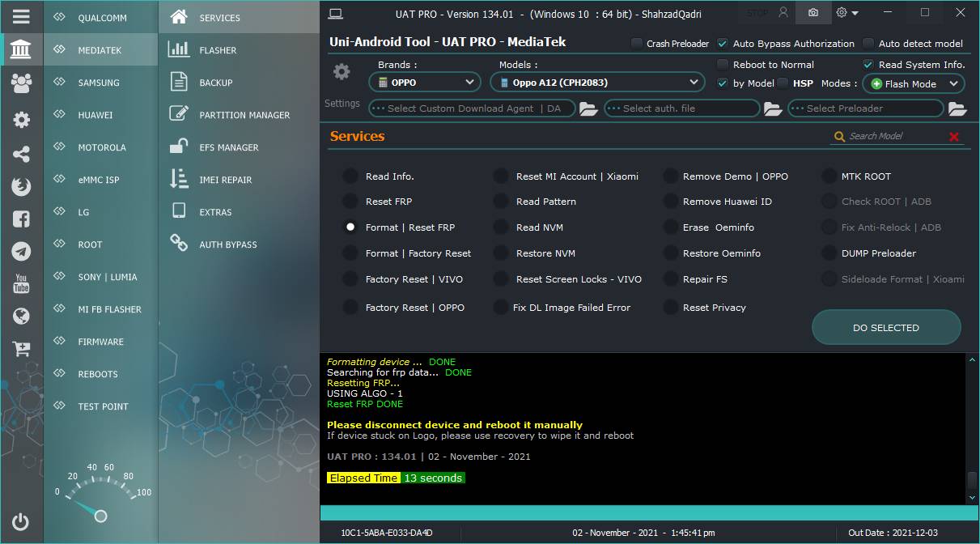980x544 pixels.
Task: Click the DO SELECTED button
Action: click(886, 328)
